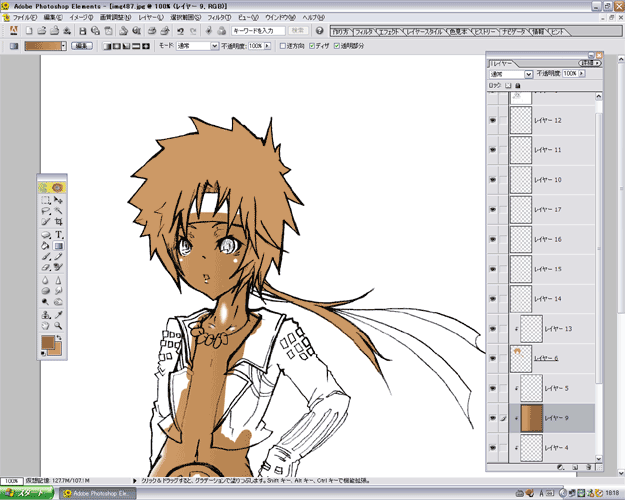The image size is (625, 500).
Task: Select the Selection Brush tool
Action: (46, 222)
